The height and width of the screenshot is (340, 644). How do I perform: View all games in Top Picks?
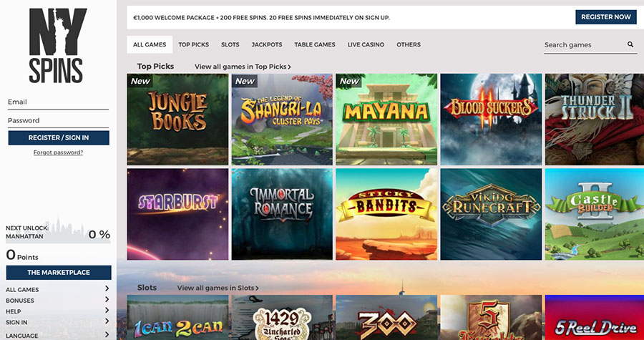(x=243, y=67)
